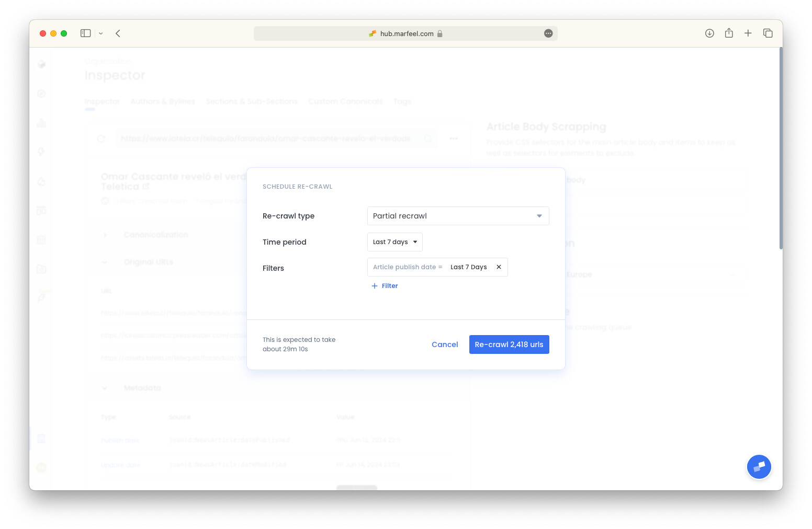This screenshot has width=812, height=529.
Task: Click the hub.marfeel.com address bar
Action: pos(406,33)
